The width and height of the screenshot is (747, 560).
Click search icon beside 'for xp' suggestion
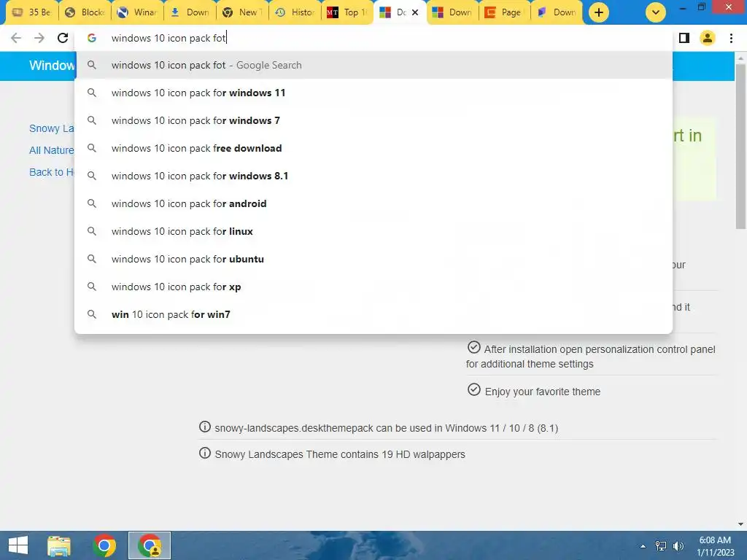[92, 287]
